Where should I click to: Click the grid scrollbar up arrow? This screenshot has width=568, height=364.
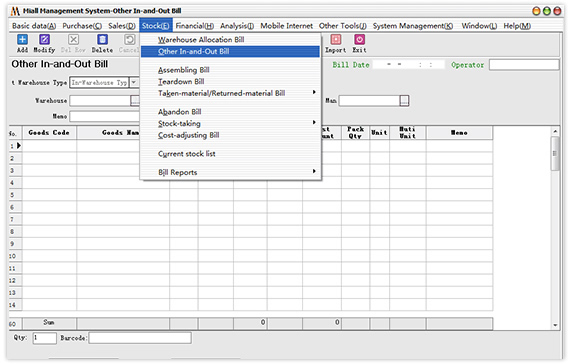click(555, 131)
